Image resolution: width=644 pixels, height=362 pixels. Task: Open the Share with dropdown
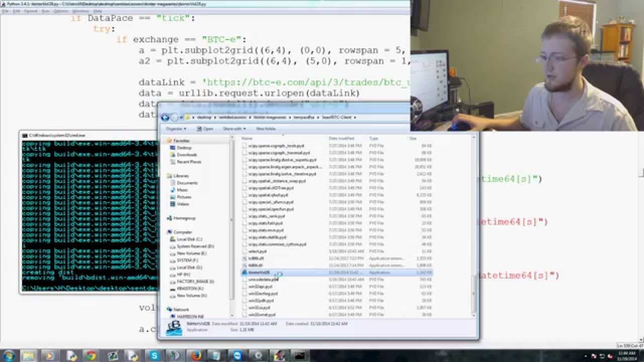(234, 129)
